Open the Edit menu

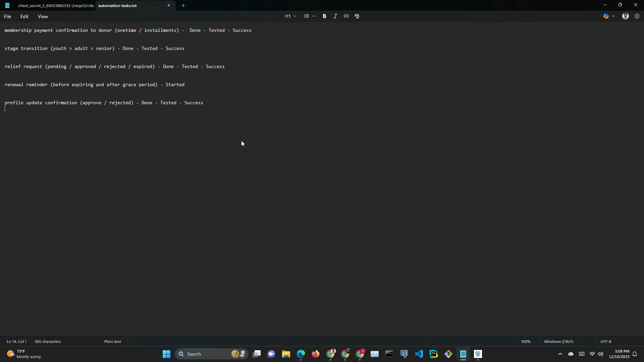[24, 16]
